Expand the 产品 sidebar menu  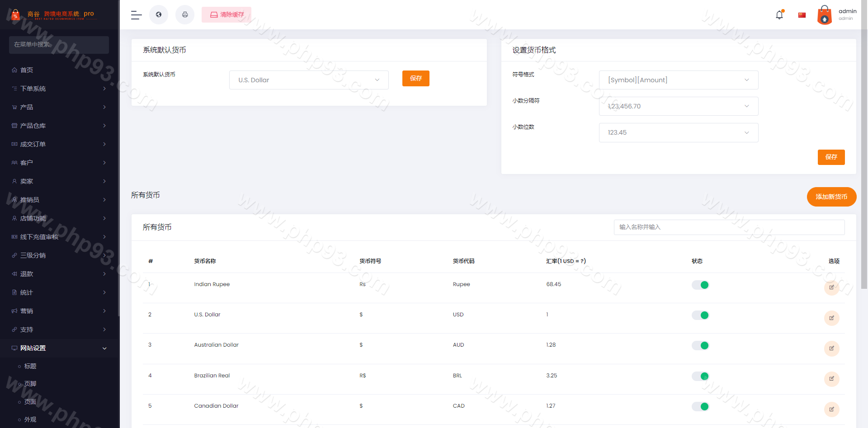(x=59, y=107)
